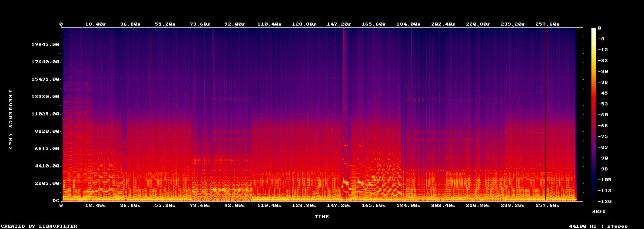
Task: Click the dBFS color gradient legend bar
Action: [594, 114]
